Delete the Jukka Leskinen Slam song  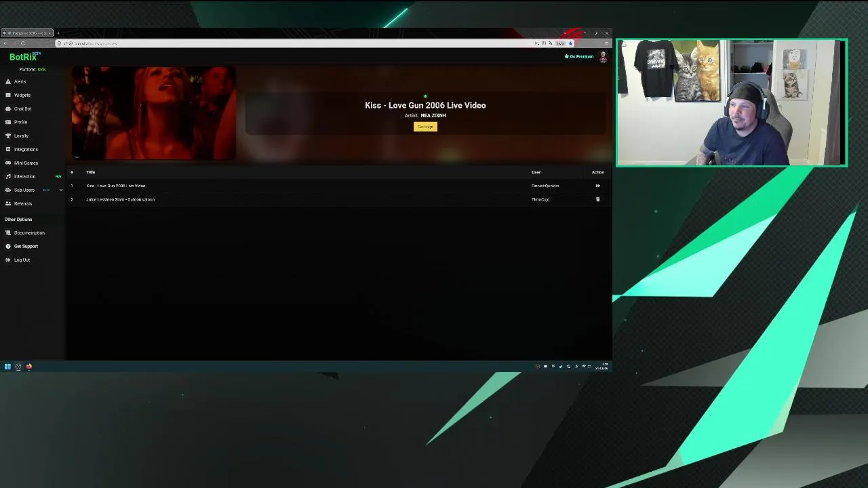coord(597,199)
